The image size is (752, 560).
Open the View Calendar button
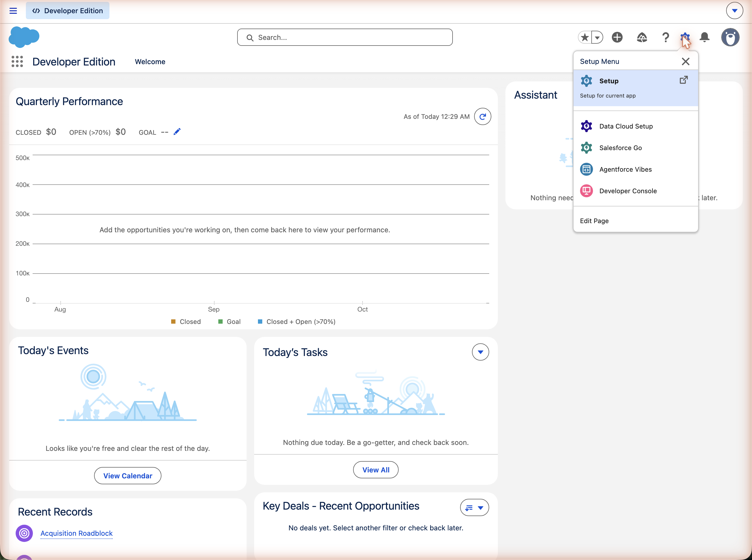click(x=128, y=476)
